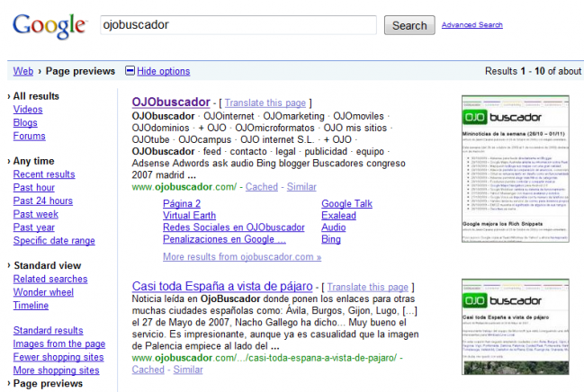Select Page previews in the sidebar
This screenshot has width=584, height=392.
click(48, 383)
